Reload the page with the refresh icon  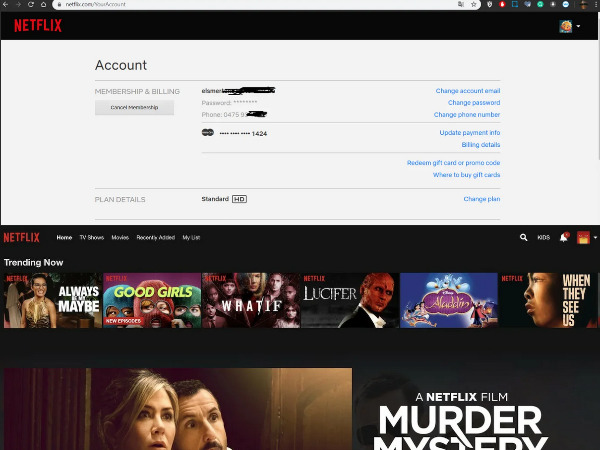pos(30,4)
